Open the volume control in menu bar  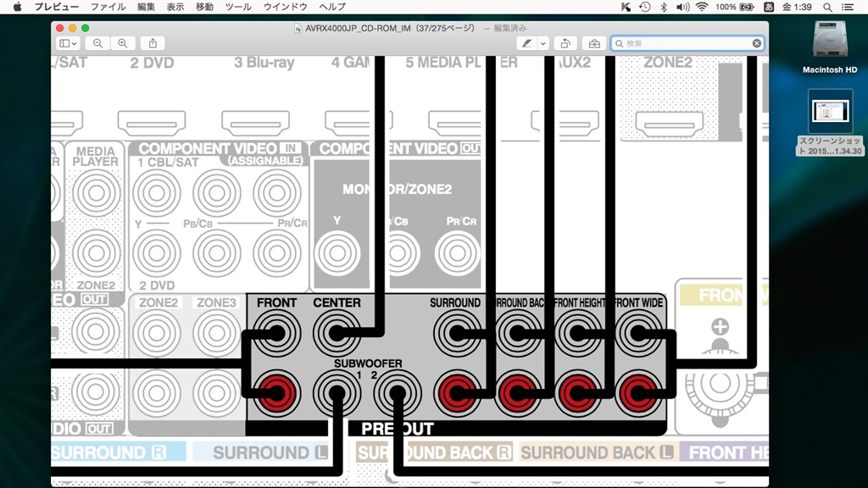coord(682,7)
